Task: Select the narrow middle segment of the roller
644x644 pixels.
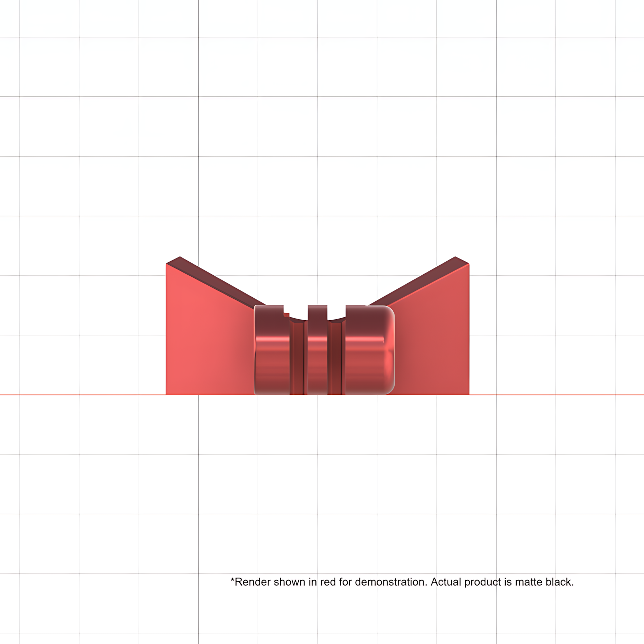Action: [317, 349]
